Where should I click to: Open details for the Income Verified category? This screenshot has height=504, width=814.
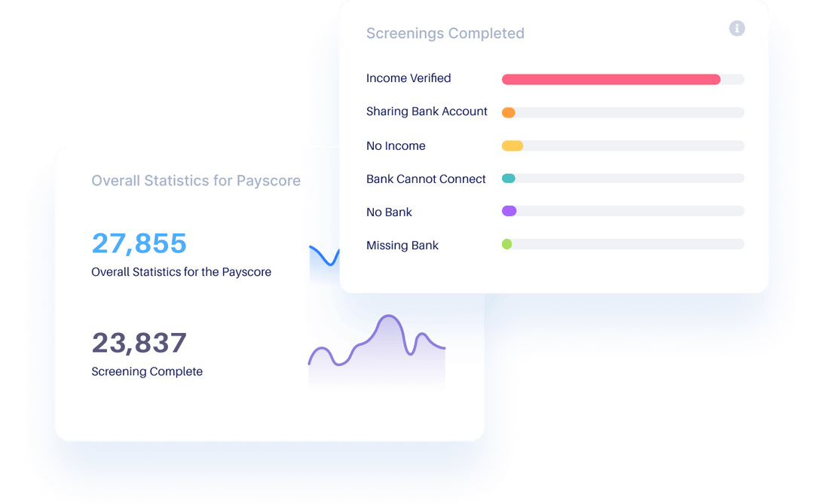point(408,78)
